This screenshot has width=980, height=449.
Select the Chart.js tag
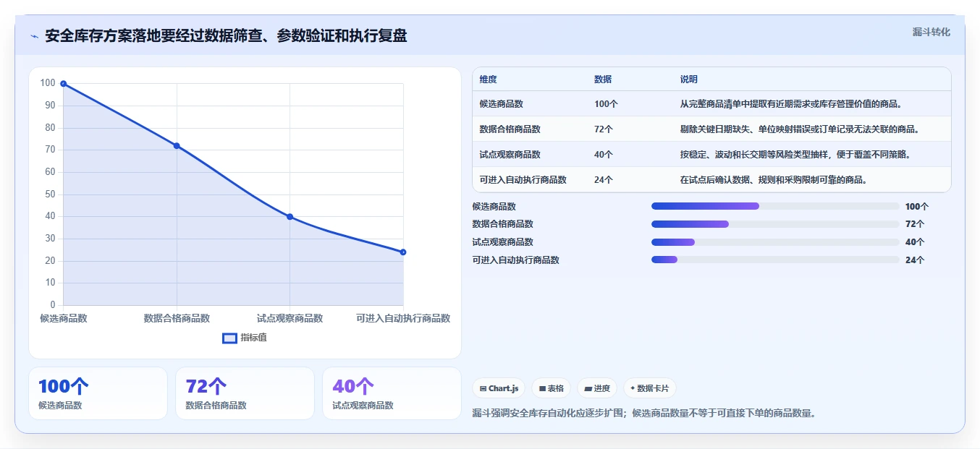(499, 388)
